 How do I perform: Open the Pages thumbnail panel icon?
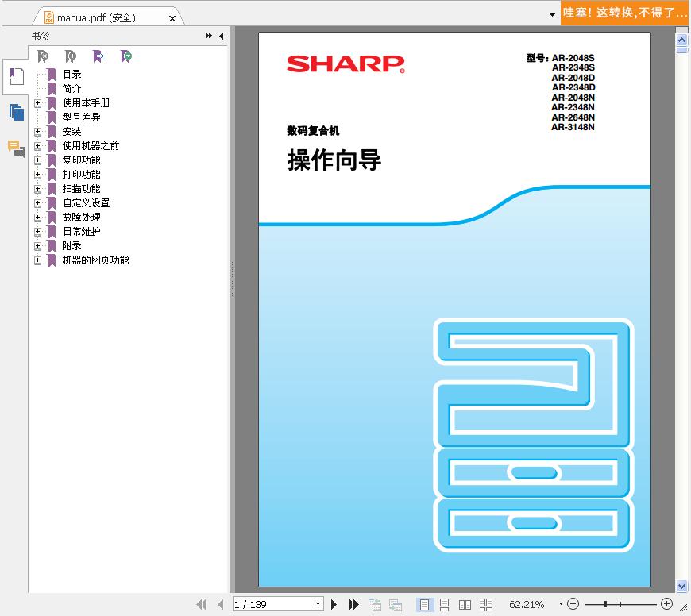[17, 113]
